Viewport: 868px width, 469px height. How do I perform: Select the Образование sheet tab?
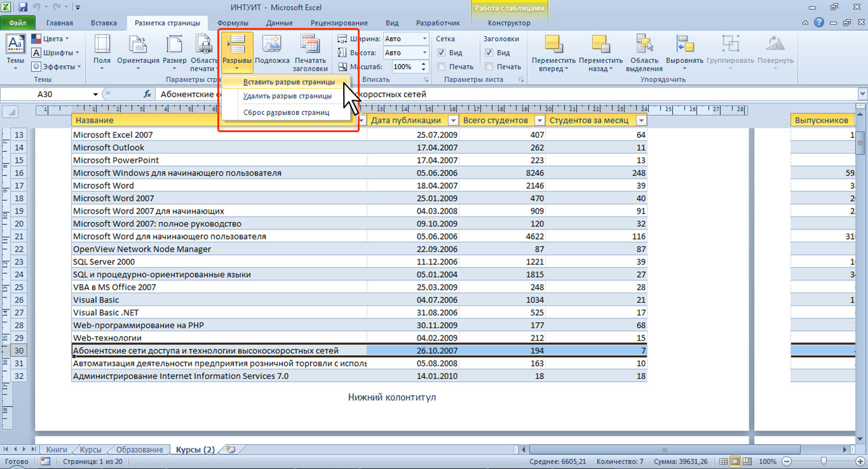tap(139, 449)
